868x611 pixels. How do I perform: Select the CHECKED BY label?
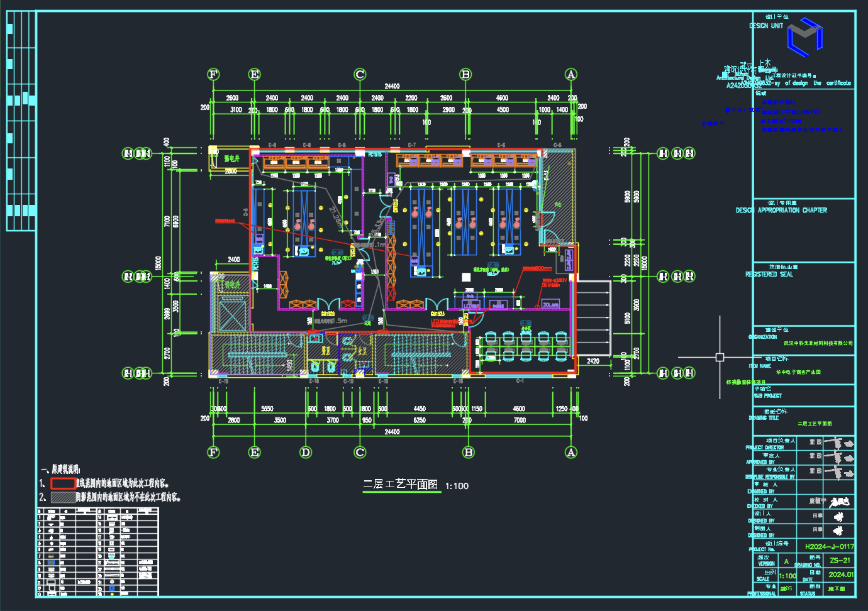tap(760, 506)
